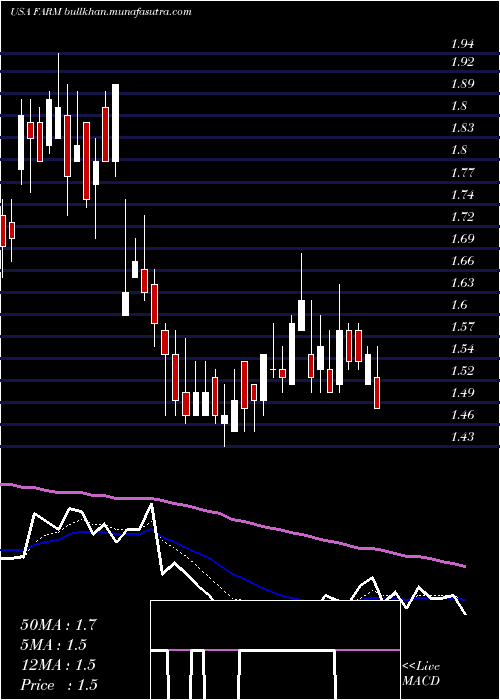Click the 1.43 price axis label

click(462, 437)
